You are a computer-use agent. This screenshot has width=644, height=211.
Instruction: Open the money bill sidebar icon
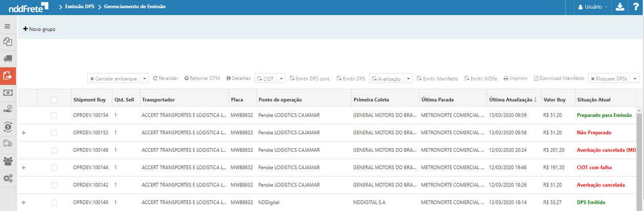pyautogui.click(x=8, y=93)
